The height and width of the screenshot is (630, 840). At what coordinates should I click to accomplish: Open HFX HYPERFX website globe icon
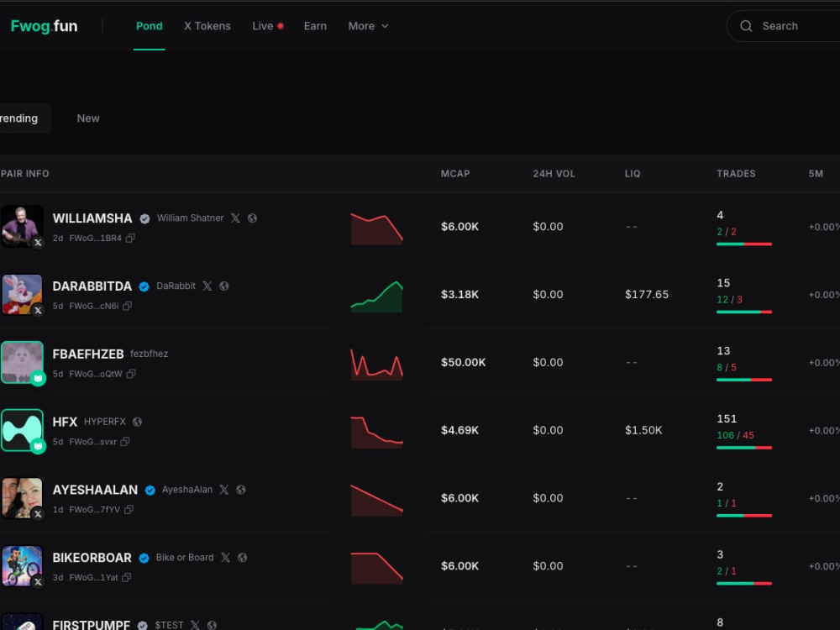click(x=137, y=423)
